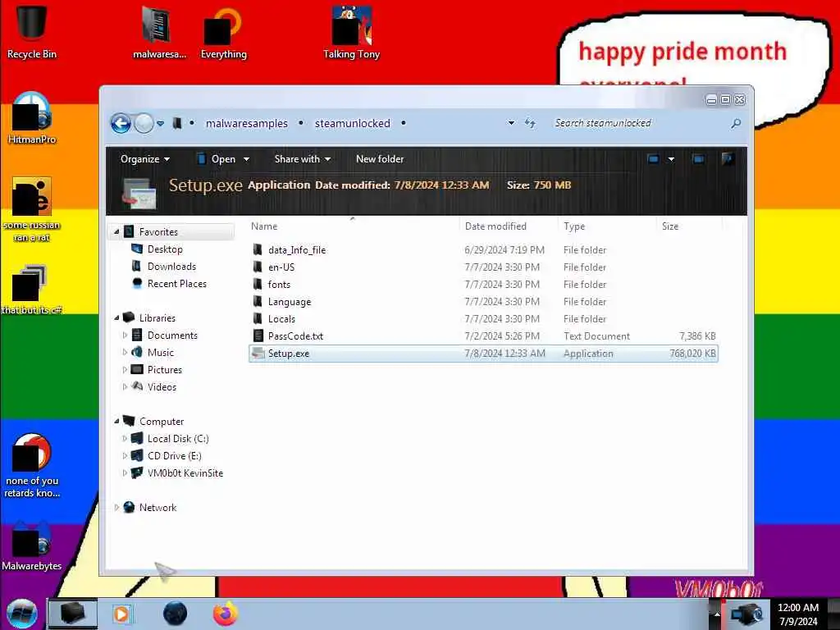Select the fonts folder

[483, 285]
